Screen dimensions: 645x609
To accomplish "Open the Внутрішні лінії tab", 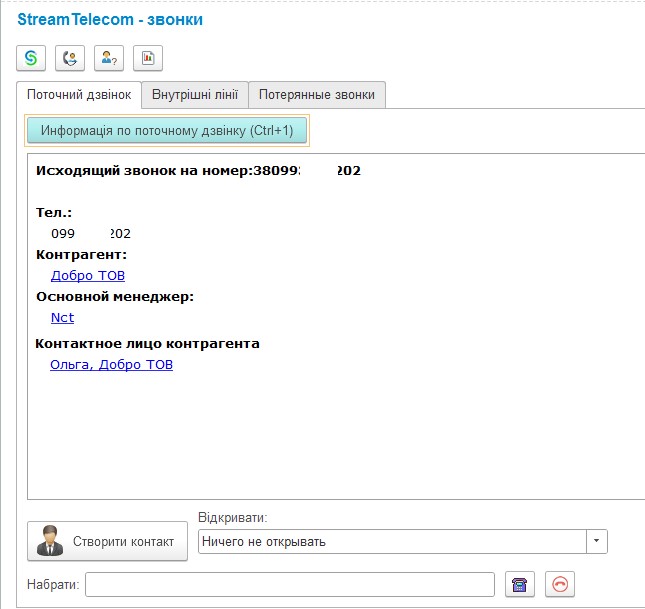I will click(x=195, y=95).
